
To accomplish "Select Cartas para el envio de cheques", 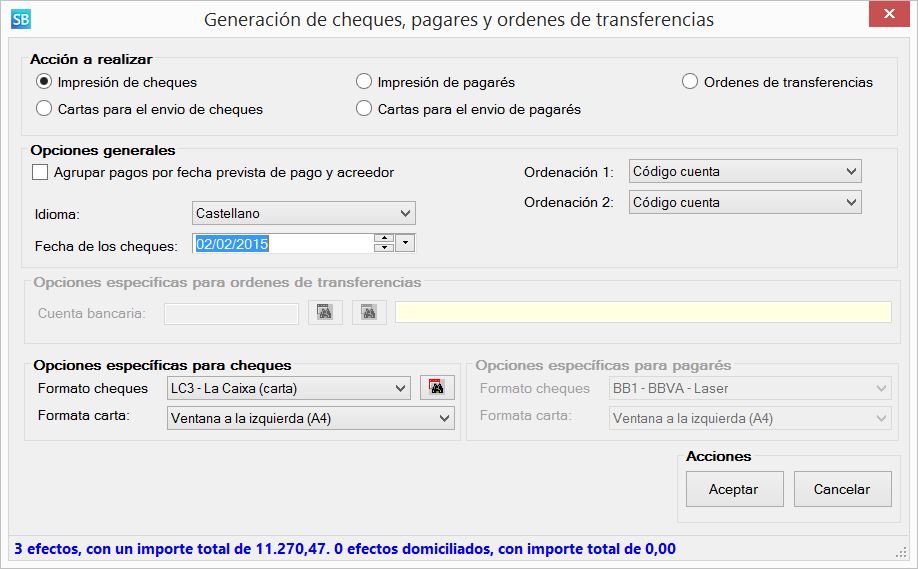I will (x=44, y=109).
